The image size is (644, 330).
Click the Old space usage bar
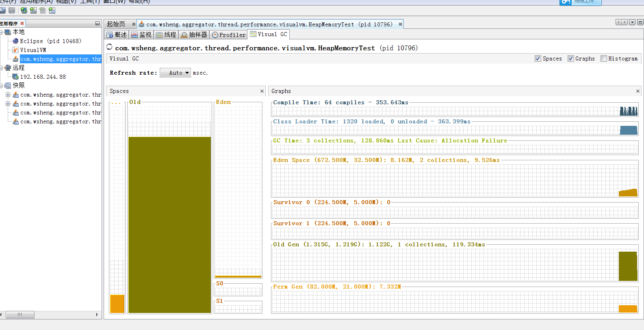pyautogui.click(x=170, y=225)
